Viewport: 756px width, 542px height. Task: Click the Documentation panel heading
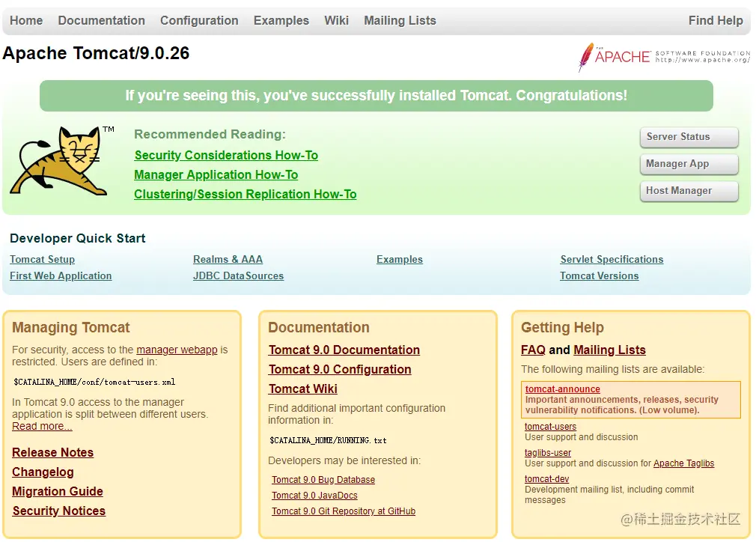tap(319, 327)
